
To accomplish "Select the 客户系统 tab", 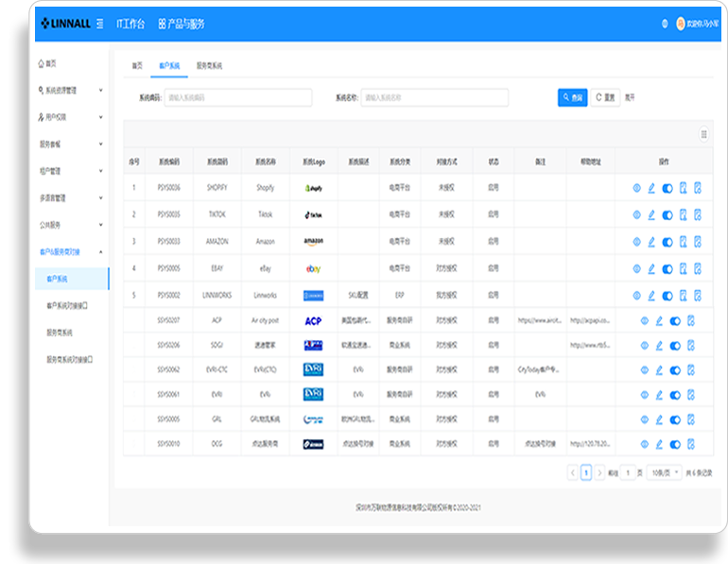I will 169,66.
